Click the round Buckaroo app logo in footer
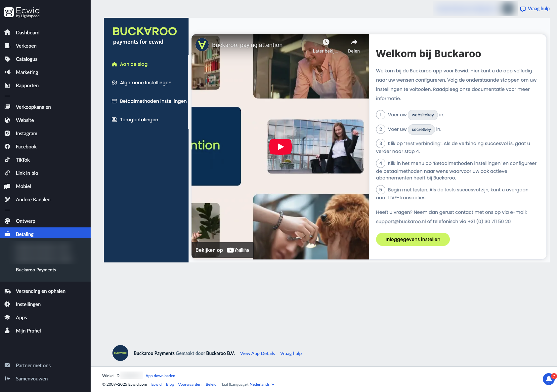This screenshot has height=392, width=557. pyautogui.click(x=120, y=353)
